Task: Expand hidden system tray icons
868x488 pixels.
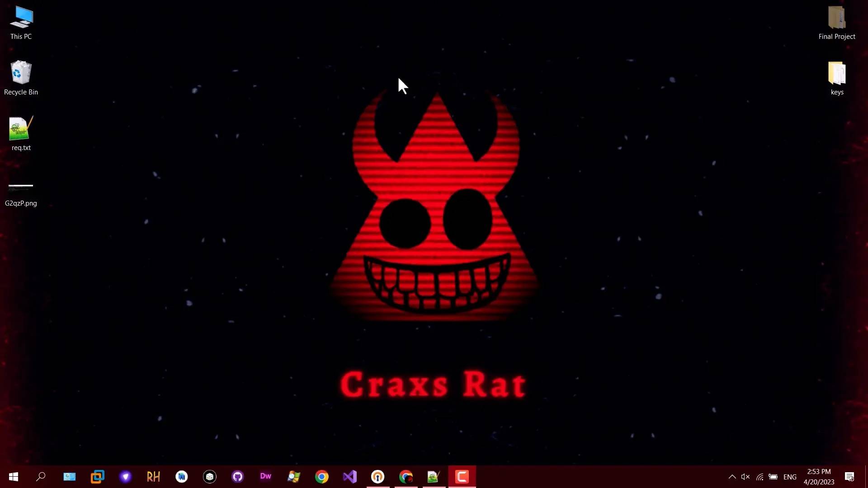Action: click(x=732, y=477)
